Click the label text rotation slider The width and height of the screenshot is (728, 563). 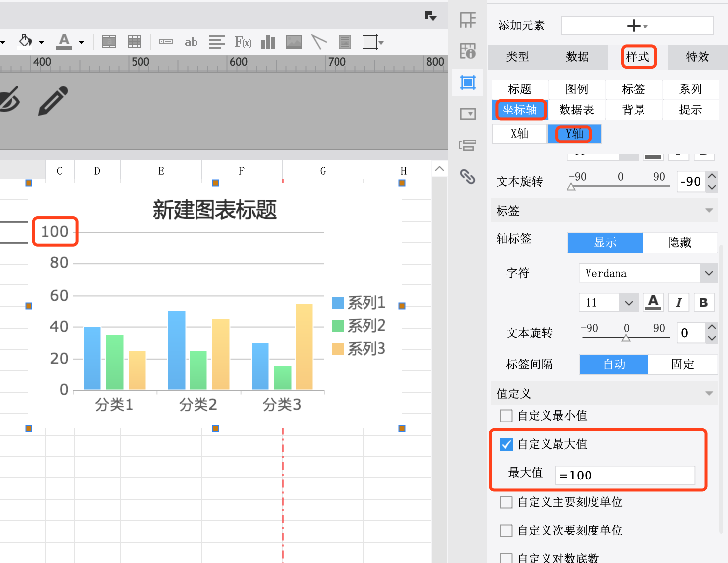pos(625,338)
